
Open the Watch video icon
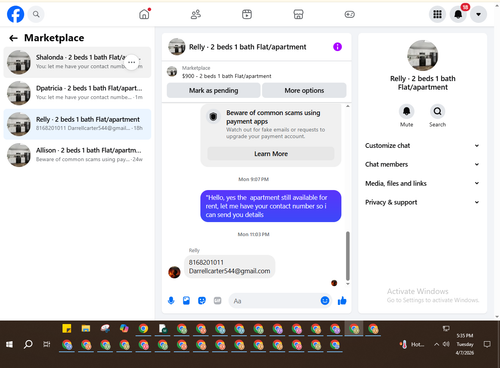pyautogui.click(x=247, y=14)
